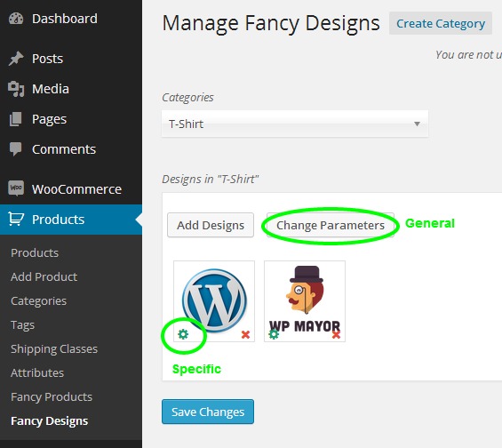The height and width of the screenshot is (448, 502).
Task: Open settings gear on WordPress logo design
Action: coord(183,334)
